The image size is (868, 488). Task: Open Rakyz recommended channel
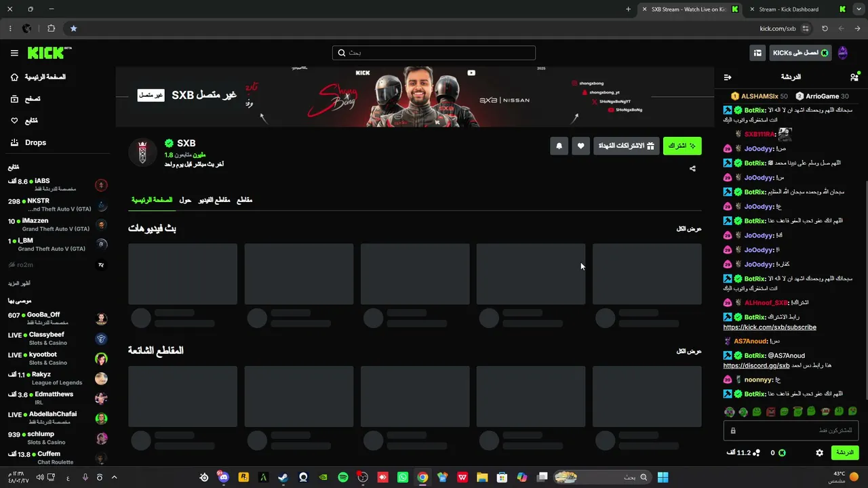[x=58, y=378]
